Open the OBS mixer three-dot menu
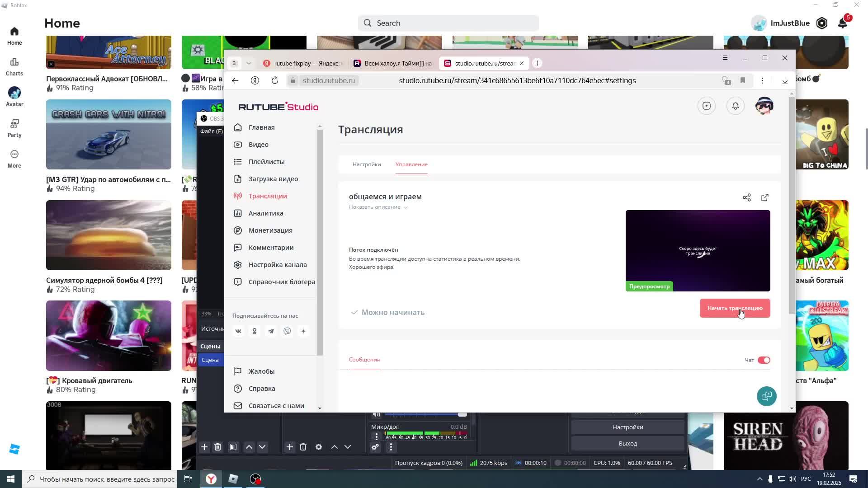 click(391, 447)
